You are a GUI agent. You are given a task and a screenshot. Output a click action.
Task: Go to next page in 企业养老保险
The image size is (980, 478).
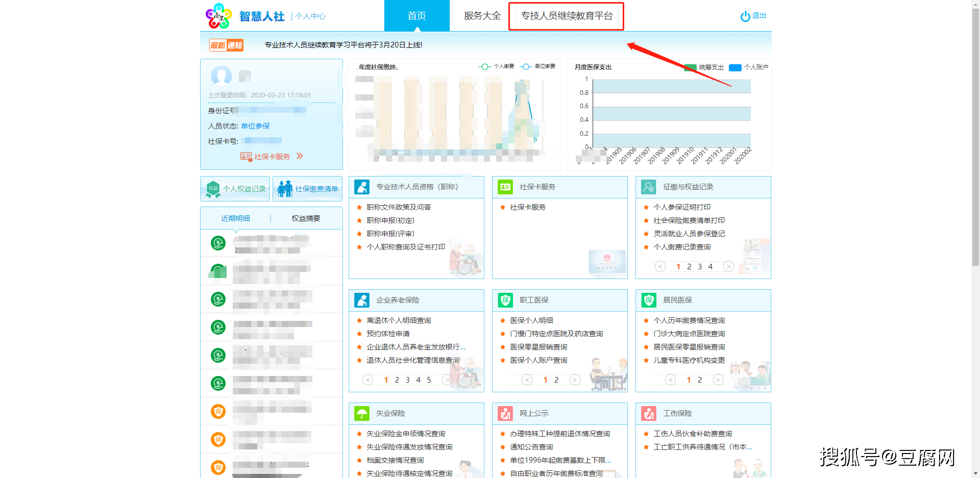pos(447,380)
